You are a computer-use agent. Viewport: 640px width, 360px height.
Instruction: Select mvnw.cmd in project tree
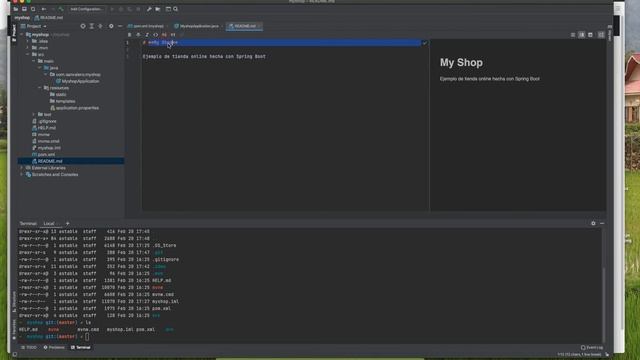(46, 141)
